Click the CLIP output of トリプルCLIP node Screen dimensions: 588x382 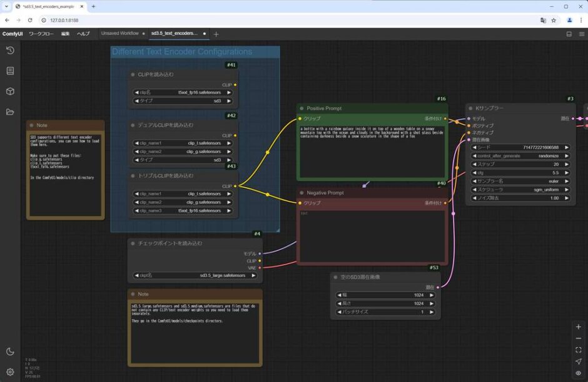point(235,186)
